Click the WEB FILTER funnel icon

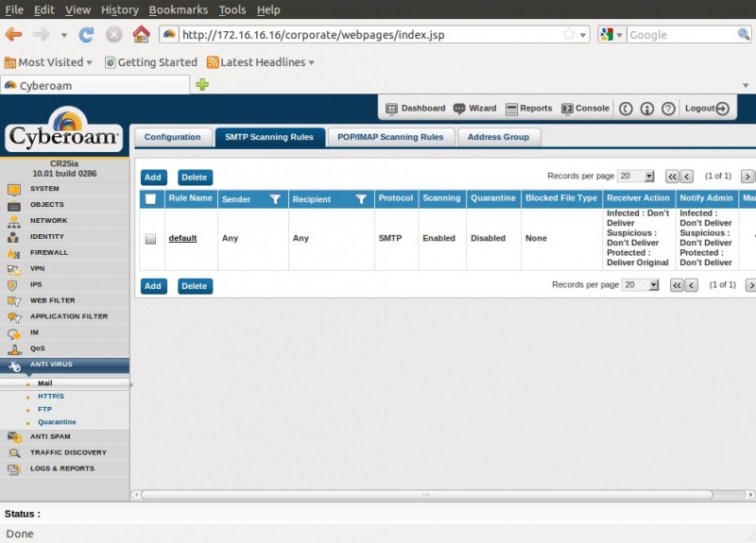tap(14, 301)
